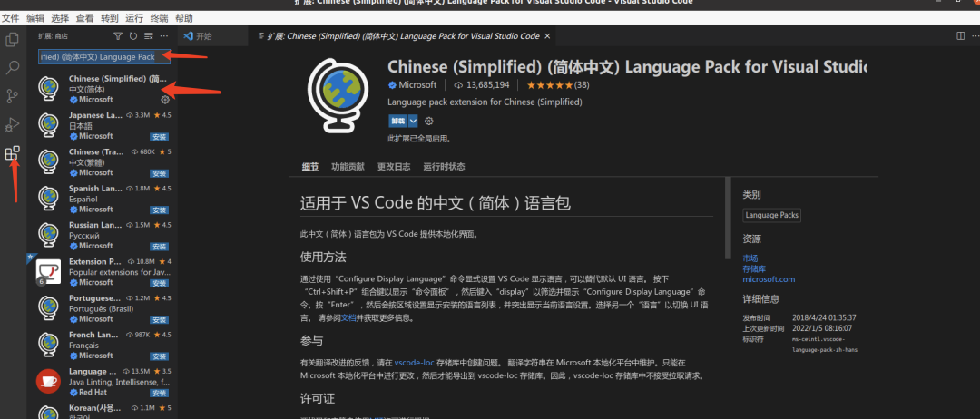
Task: Click the details pane vertical scrollbar
Action: [x=728, y=218]
